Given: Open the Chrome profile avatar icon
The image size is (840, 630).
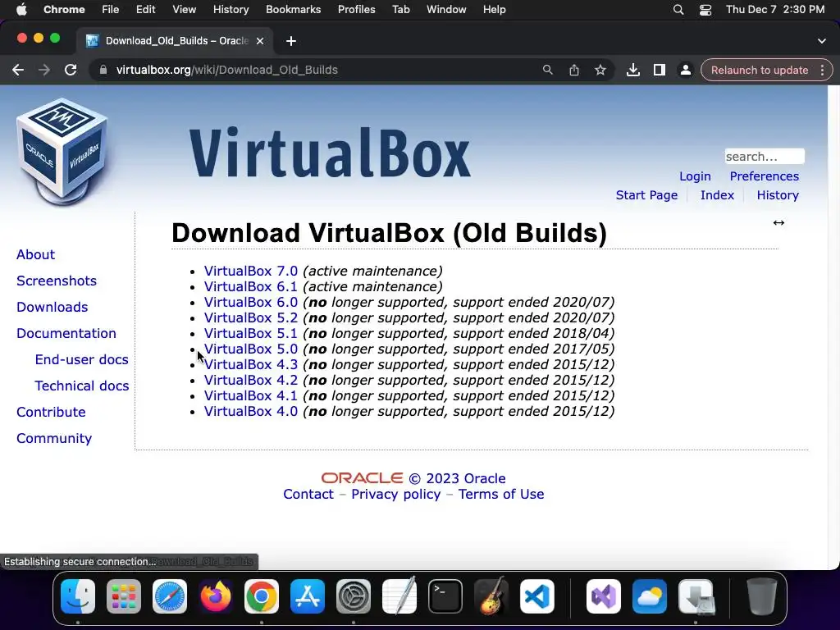Looking at the screenshot, I should point(685,71).
